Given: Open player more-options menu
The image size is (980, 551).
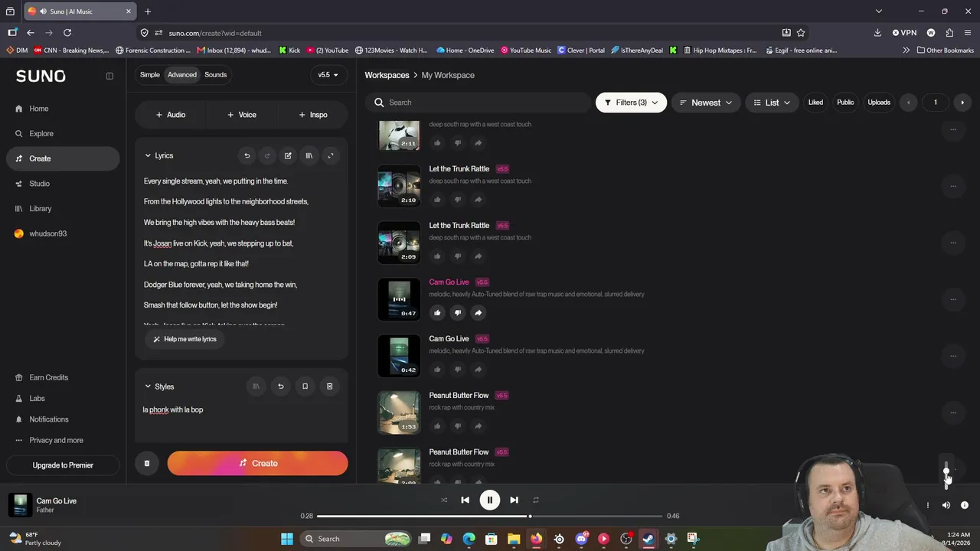Looking at the screenshot, I should (927, 505).
